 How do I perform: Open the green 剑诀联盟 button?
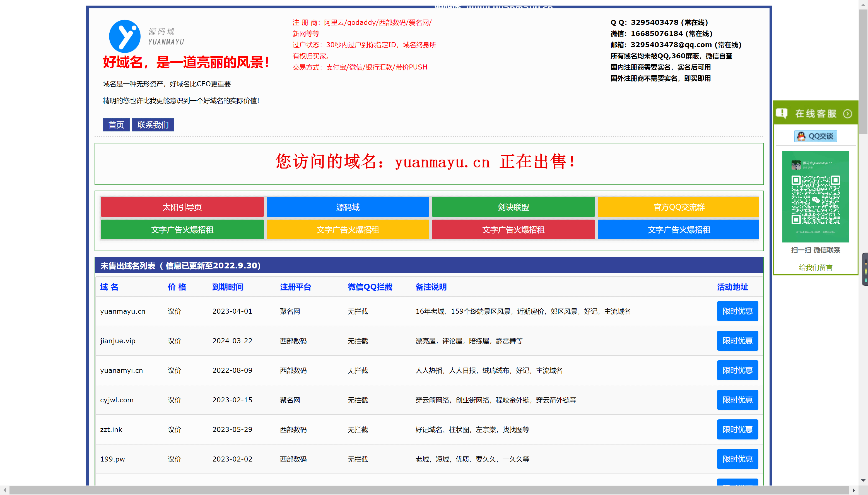(x=513, y=207)
